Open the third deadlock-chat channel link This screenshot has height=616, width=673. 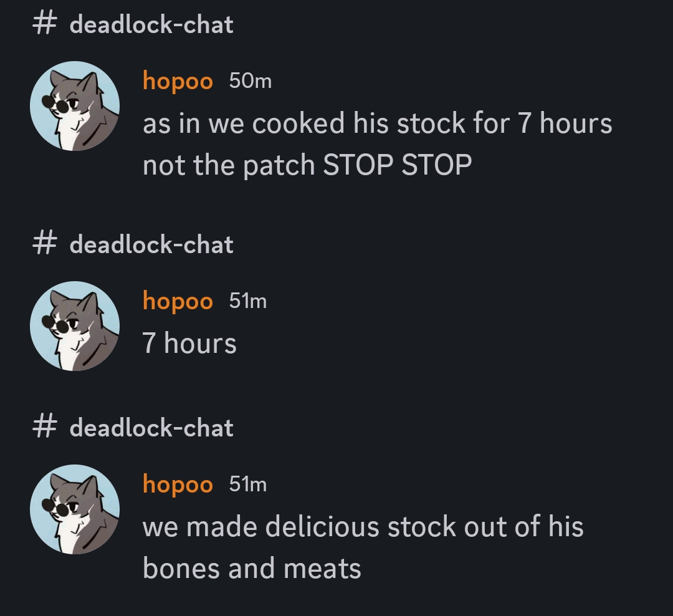point(151,428)
